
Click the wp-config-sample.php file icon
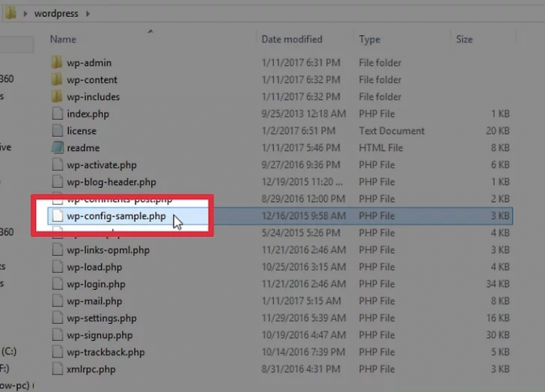click(56, 216)
